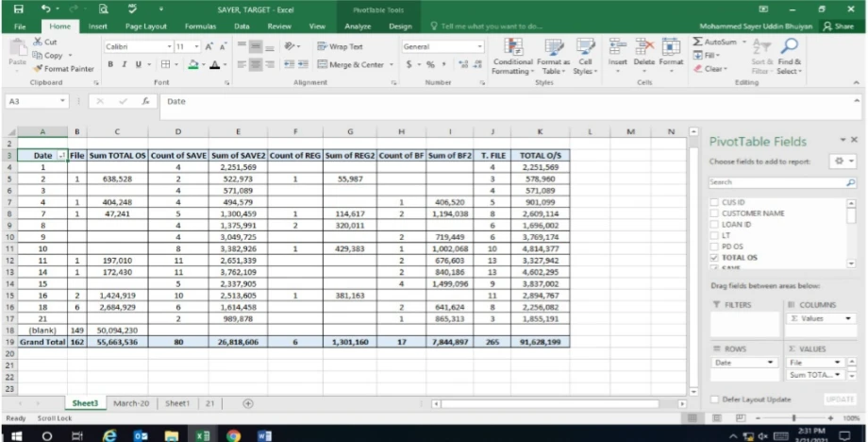
Task: Click the Format Painter icon
Action: pyautogui.click(x=38, y=69)
